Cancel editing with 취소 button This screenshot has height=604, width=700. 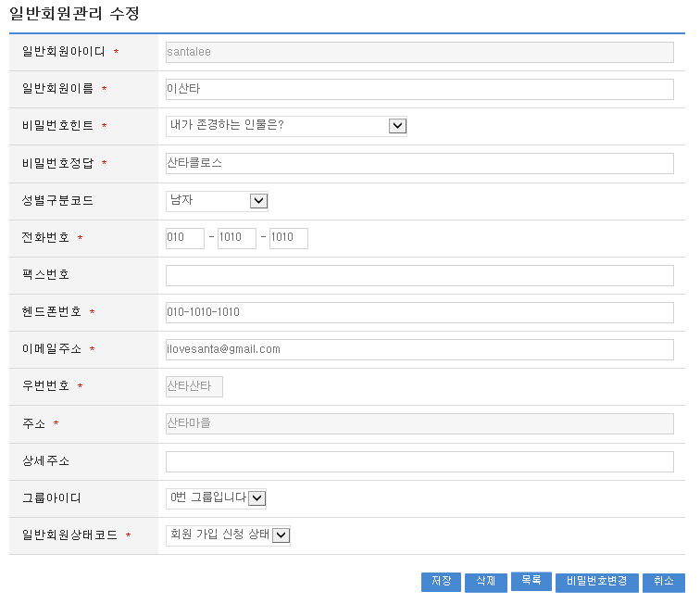pos(663,582)
